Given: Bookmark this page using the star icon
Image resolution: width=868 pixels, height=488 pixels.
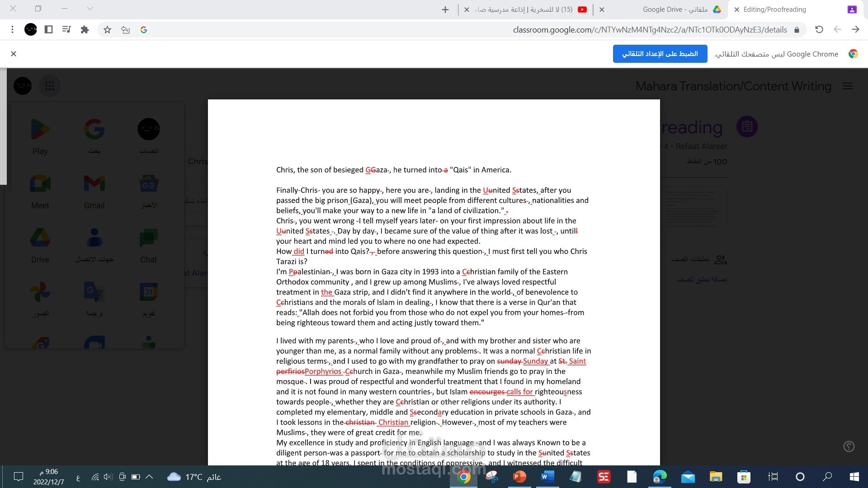Looking at the screenshot, I should 107,29.
